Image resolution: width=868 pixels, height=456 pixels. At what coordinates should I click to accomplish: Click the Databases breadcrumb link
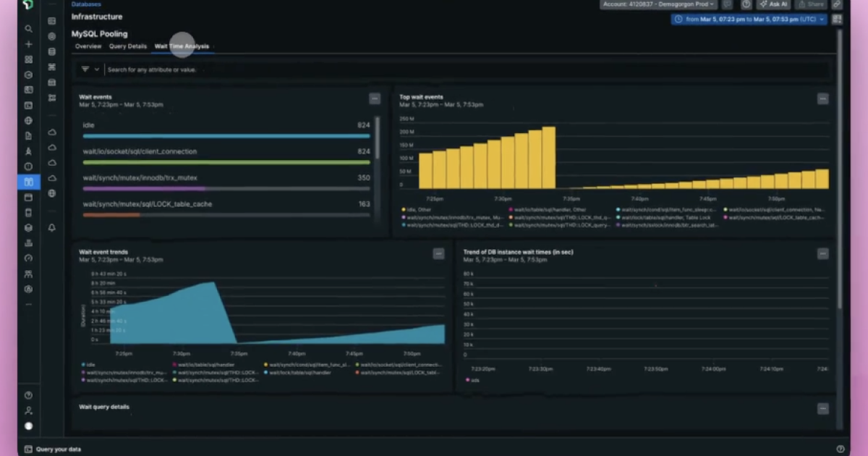[86, 4]
